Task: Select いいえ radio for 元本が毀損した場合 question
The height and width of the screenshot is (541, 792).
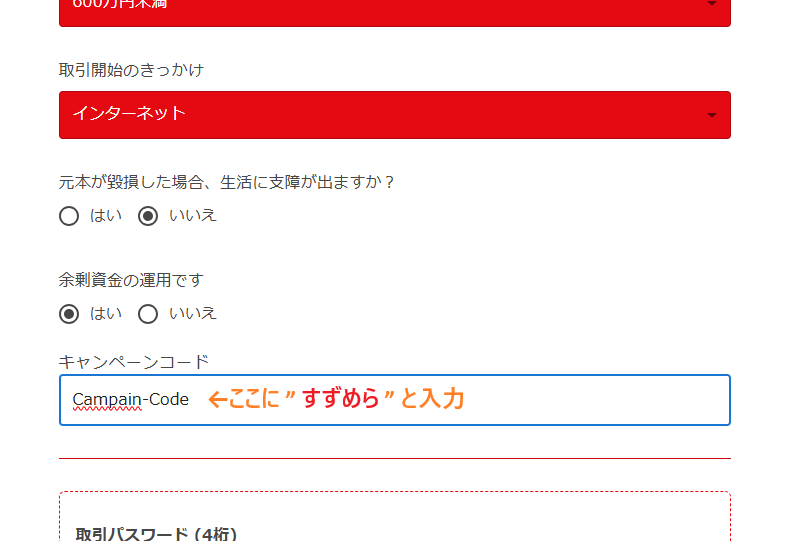Action: (x=147, y=216)
